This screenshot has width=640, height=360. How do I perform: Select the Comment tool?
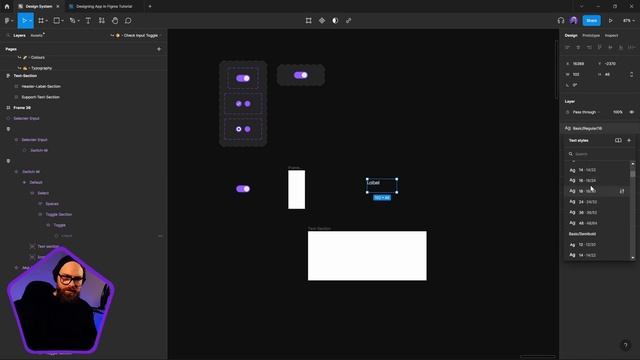click(128, 20)
